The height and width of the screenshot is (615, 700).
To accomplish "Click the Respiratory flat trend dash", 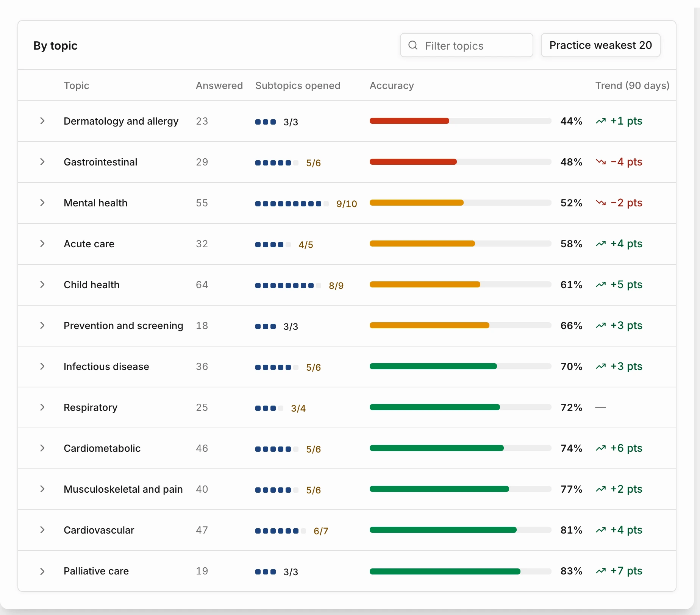I will [x=600, y=407].
